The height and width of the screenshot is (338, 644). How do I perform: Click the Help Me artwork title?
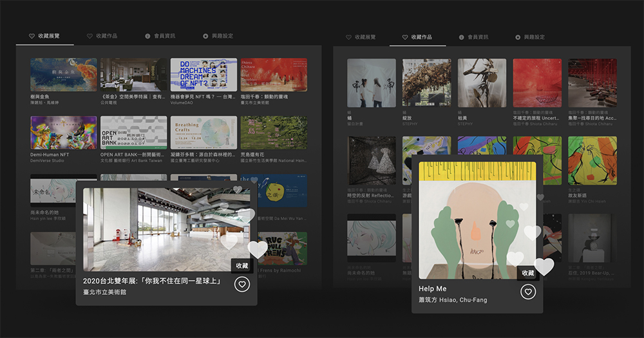[x=432, y=289]
